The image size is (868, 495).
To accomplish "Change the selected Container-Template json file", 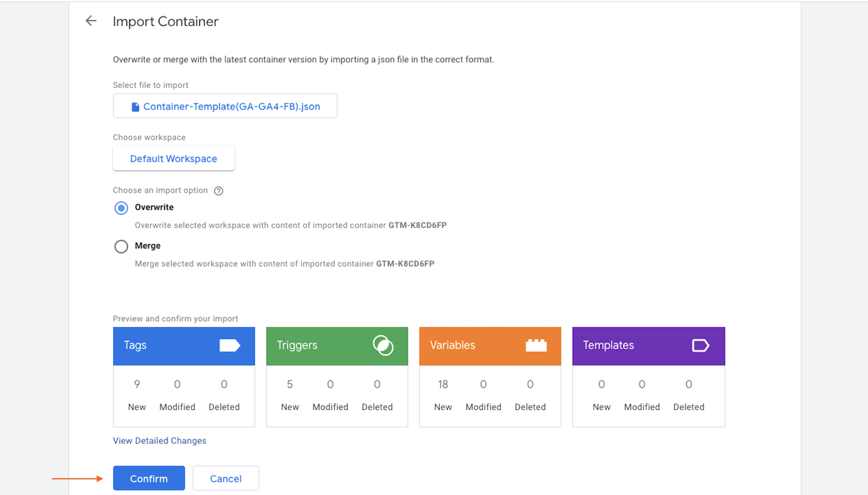I will click(225, 106).
